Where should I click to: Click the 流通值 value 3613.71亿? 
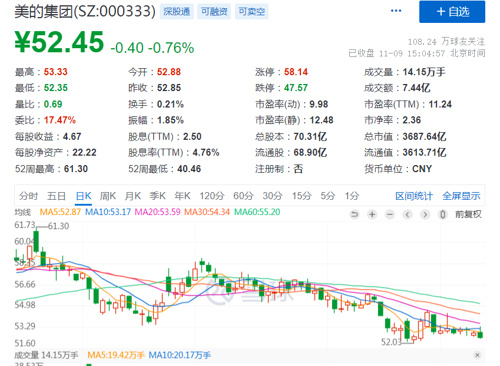pos(424,153)
